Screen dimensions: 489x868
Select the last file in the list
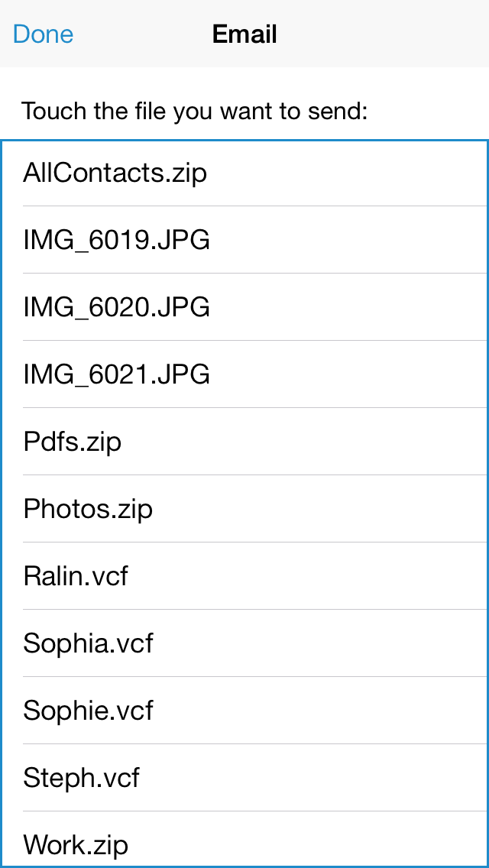[75, 845]
